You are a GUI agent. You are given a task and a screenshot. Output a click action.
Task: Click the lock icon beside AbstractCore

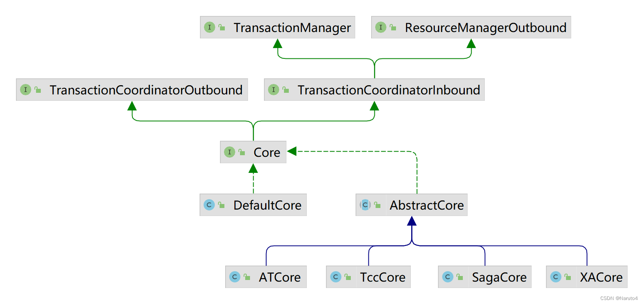click(377, 204)
